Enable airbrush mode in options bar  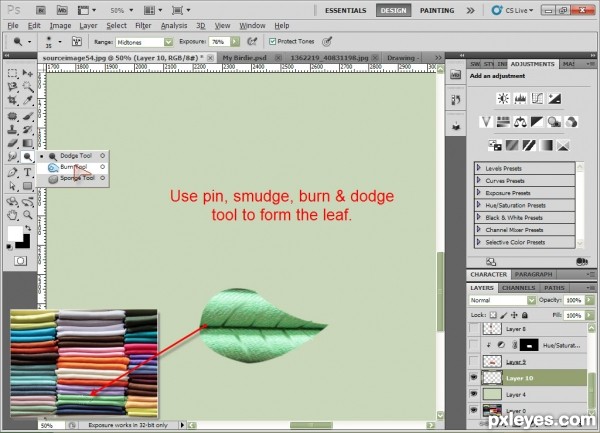tap(252, 41)
